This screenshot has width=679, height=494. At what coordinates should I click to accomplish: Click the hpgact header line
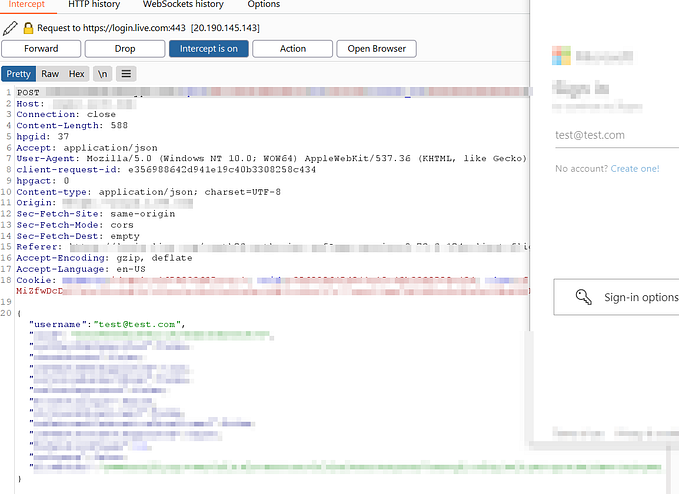coord(42,181)
